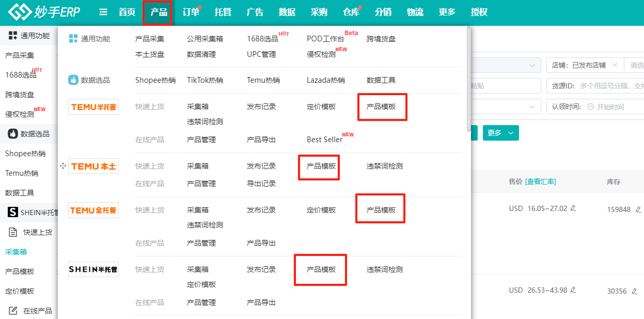The width and height of the screenshot is (644, 319).
Task: Edit price 26.53~43.98 with pencil icon
Action: click(x=573, y=290)
